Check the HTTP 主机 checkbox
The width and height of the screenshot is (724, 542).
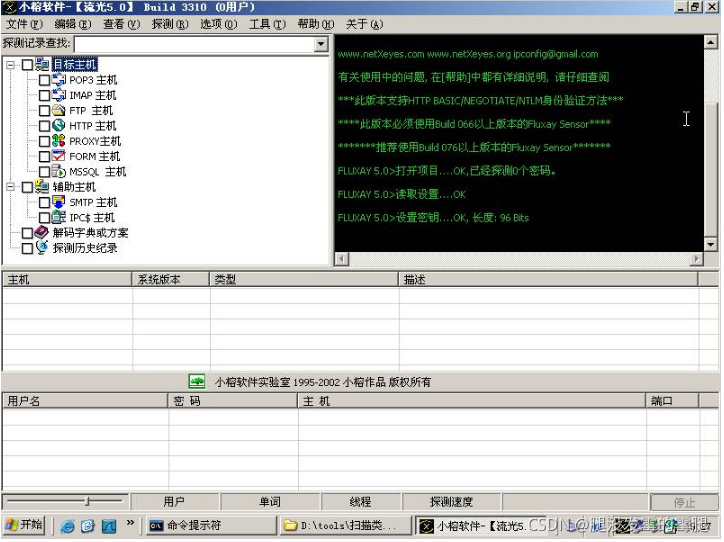pos(44,126)
